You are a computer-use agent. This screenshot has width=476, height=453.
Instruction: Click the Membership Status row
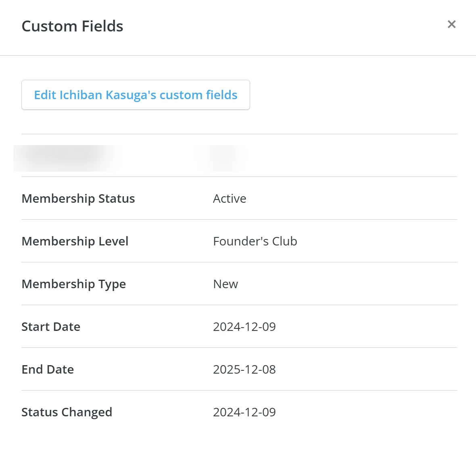(x=238, y=198)
